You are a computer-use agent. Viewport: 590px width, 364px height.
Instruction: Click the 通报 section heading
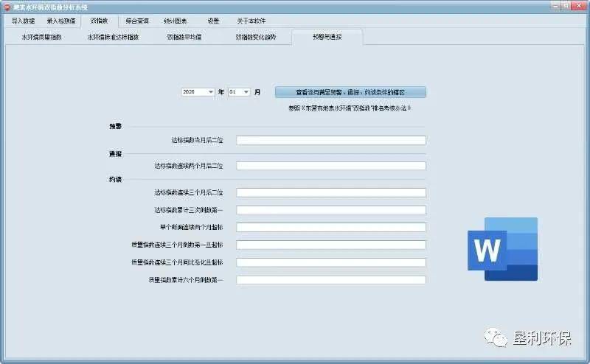click(116, 154)
